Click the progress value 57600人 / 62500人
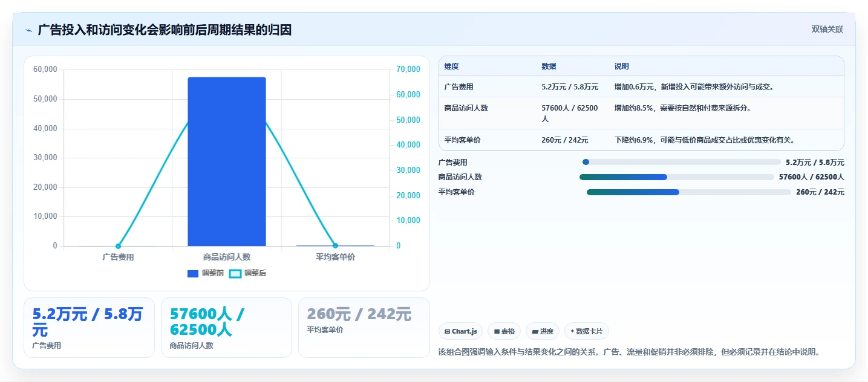Image resolution: width=868 pixels, height=382 pixels. [x=811, y=177]
